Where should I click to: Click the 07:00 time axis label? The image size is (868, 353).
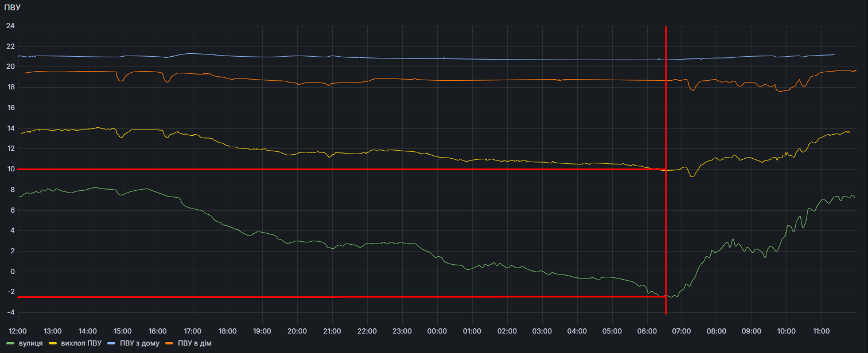[x=682, y=331]
